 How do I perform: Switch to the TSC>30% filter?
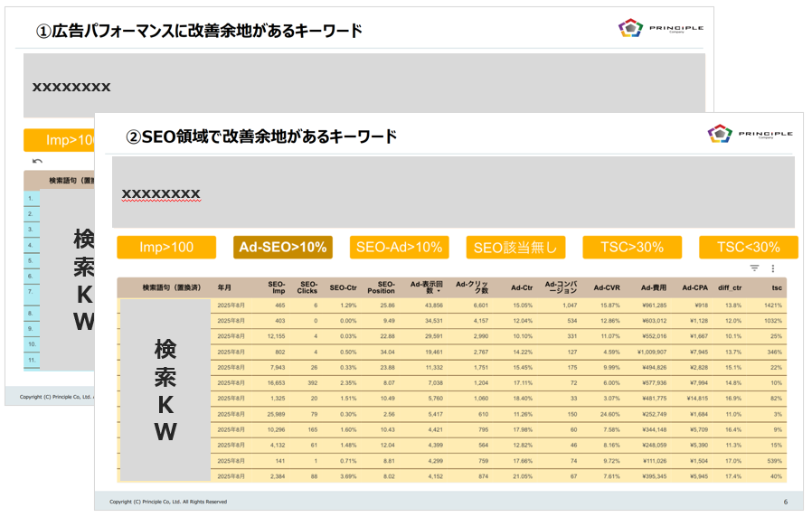click(632, 248)
